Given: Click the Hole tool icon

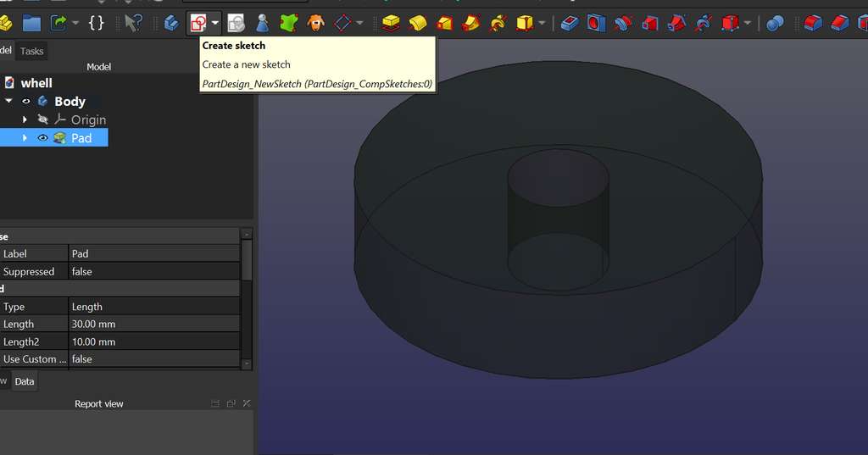Looking at the screenshot, I should coord(596,23).
